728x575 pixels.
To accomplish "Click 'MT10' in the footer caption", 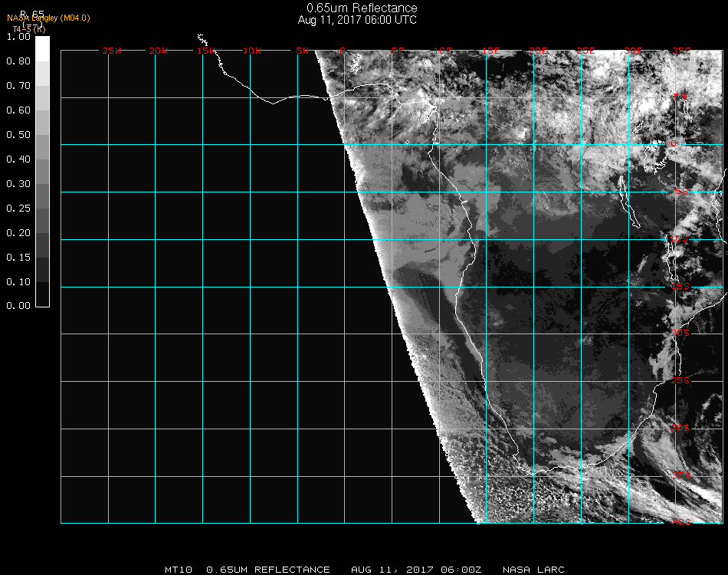I will pos(179,570).
